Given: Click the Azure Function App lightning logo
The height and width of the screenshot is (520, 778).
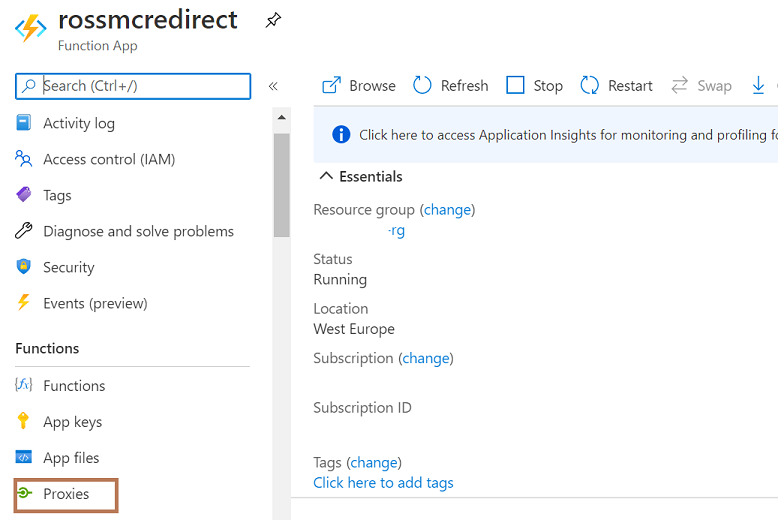Looking at the screenshot, I should [31, 28].
